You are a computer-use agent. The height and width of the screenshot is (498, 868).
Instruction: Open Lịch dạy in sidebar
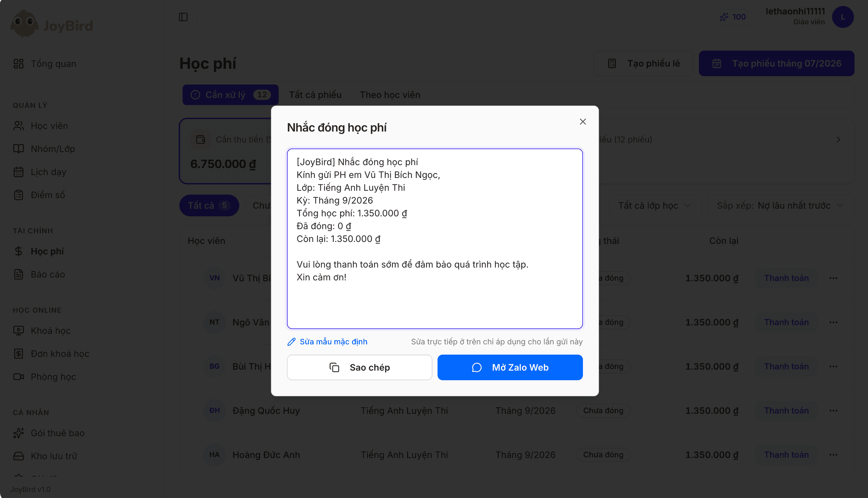point(48,172)
